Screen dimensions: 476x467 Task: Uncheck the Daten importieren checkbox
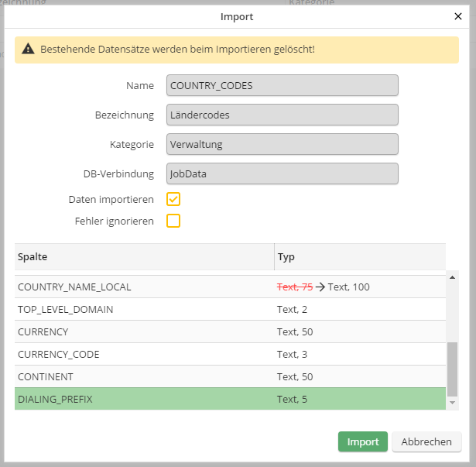pyautogui.click(x=173, y=199)
